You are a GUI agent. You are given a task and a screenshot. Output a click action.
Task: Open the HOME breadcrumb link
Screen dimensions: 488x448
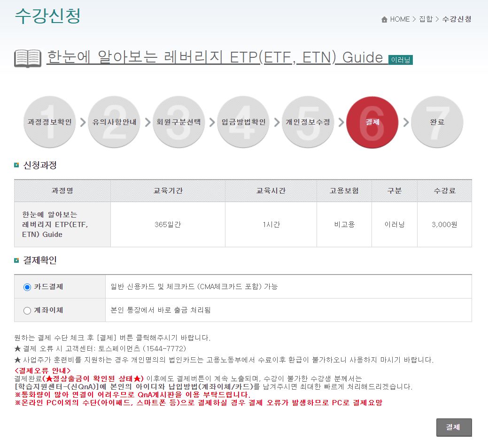400,19
